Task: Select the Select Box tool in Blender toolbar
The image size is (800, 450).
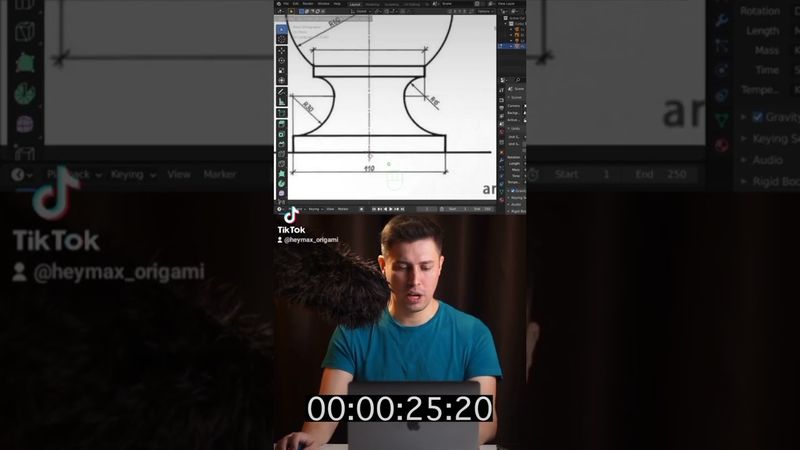Action: click(282, 29)
